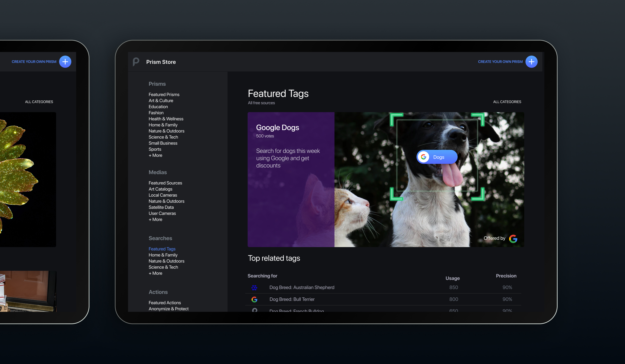Click the blue plus button in main window
Image resolution: width=625 pixels, height=364 pixels.
click(531, 62)
